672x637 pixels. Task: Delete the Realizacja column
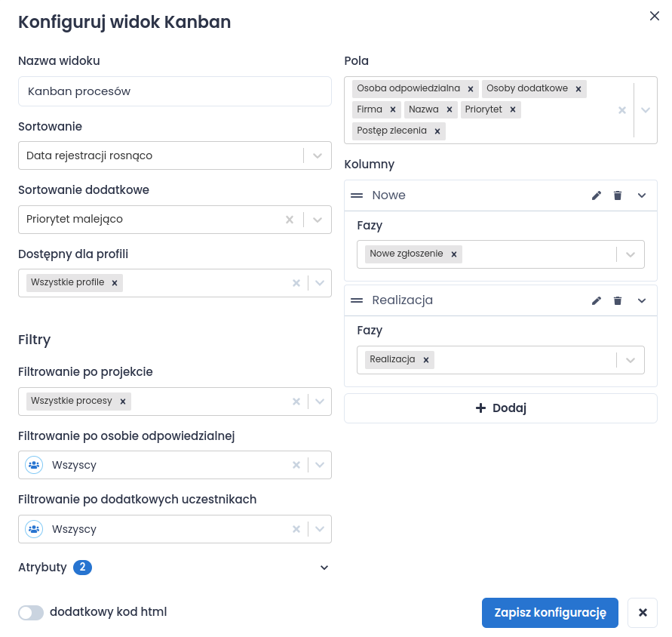click(x=618, y=300)
